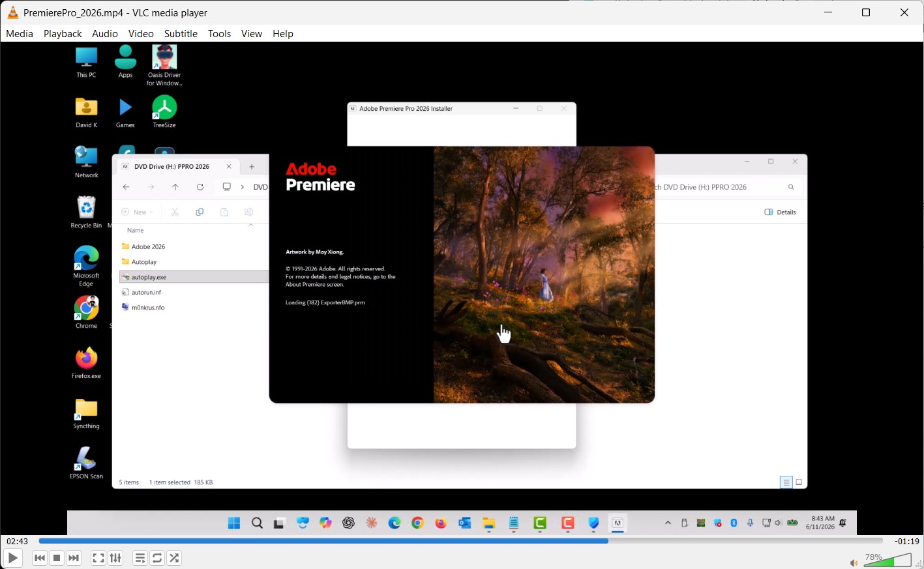This screenshot has height=569, width=924.
Task: Show extended settings and effects
Action: point(115,558)
